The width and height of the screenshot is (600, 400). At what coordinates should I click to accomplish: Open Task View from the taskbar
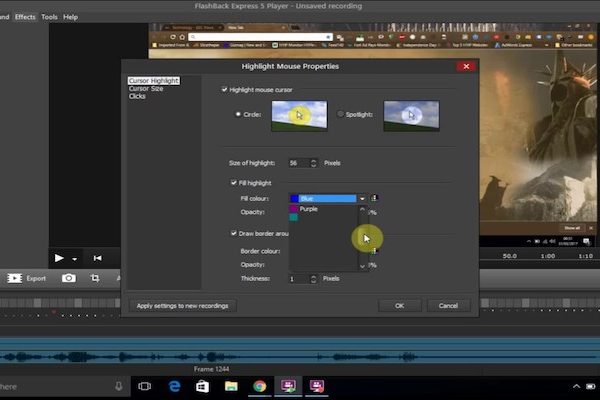(x=144, y=387)
